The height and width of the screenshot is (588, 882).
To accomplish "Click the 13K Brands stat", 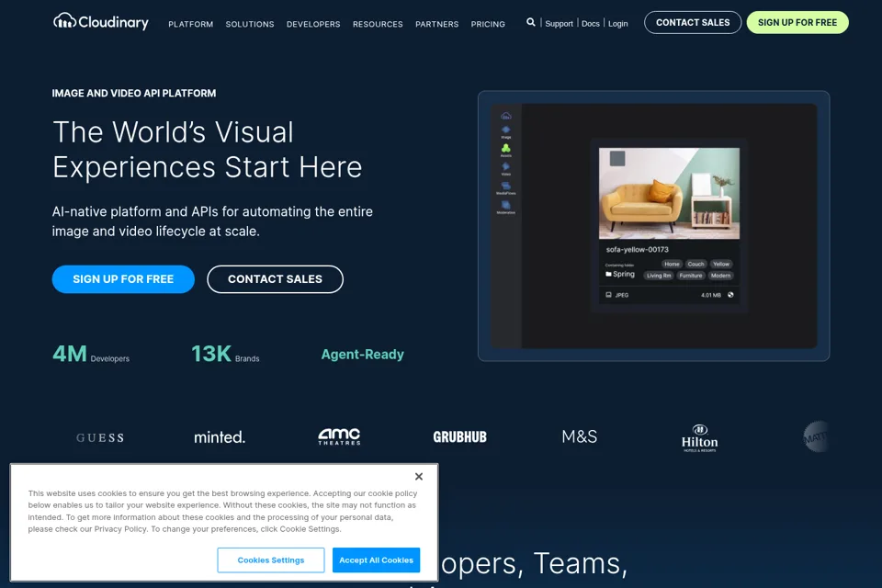I will (225, 354).
